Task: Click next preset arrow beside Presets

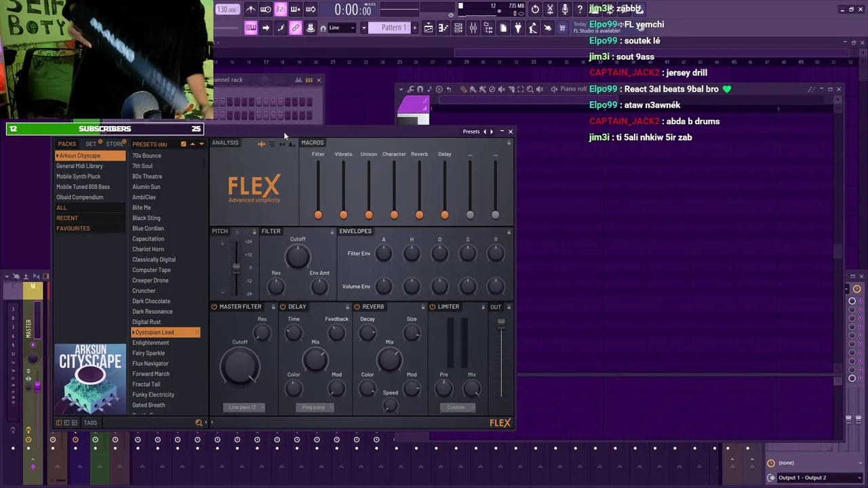Action: [x=492, y=131]
